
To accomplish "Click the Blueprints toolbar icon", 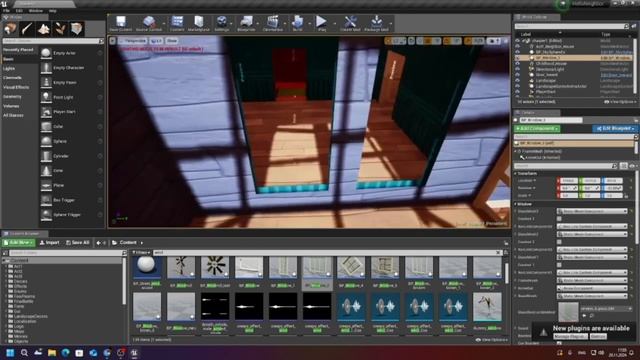I will [x=246, y=23].
